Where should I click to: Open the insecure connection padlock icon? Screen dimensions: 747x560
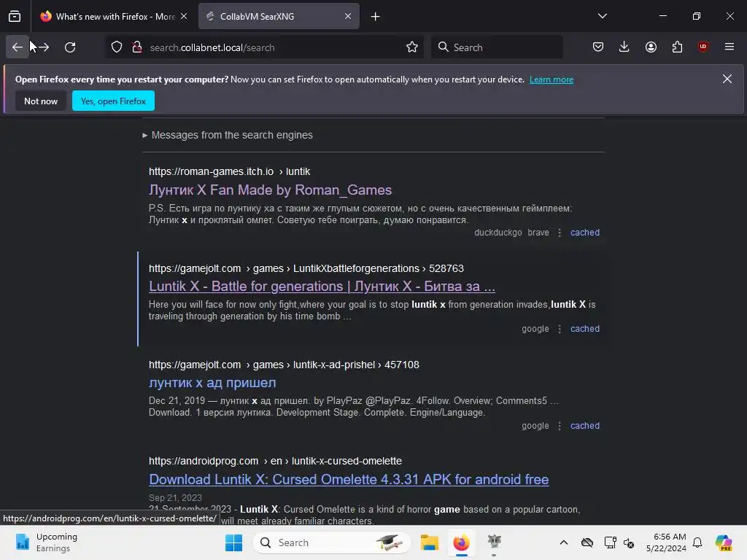pyautogui.click(x=137, y=47)
